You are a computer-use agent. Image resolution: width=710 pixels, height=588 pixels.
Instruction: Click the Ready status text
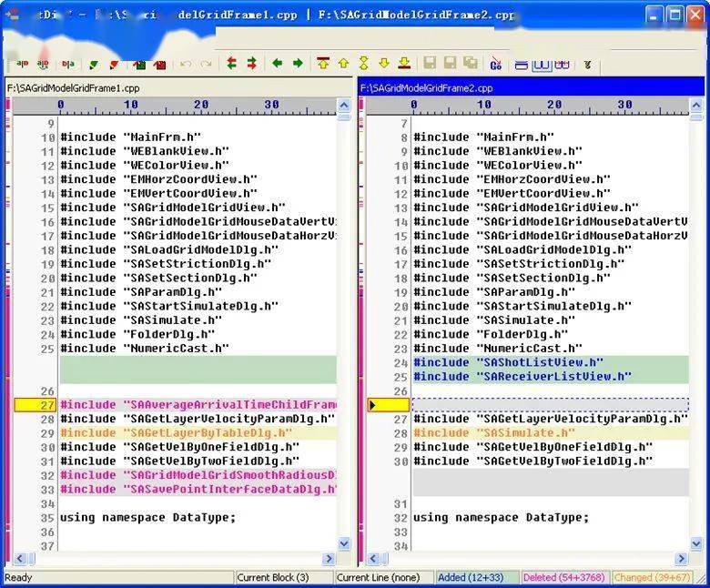(x=18, y=578)
